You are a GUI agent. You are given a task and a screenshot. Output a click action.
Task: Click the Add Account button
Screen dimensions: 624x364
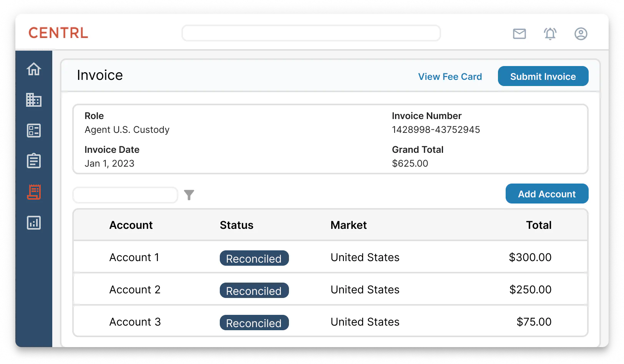(547, 194)
